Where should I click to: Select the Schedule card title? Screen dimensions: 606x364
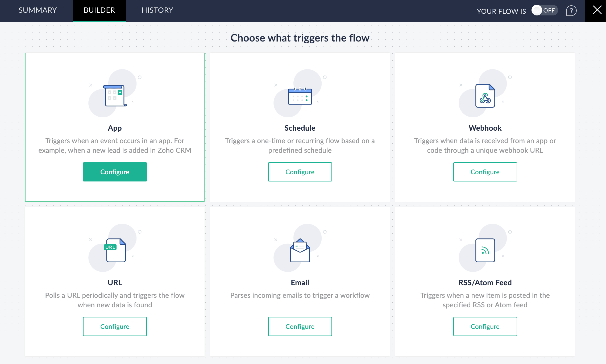click(300, 128)
